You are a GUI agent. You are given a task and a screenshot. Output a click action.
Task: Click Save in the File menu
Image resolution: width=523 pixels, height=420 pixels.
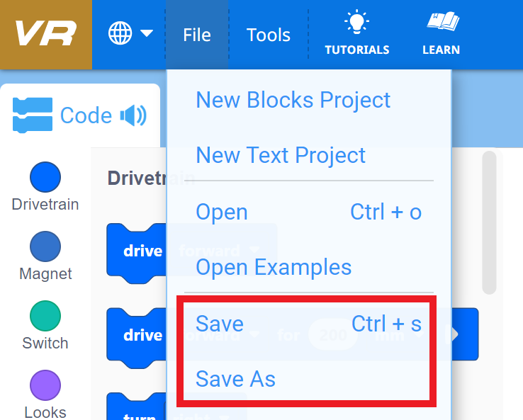tap(220, 324)
